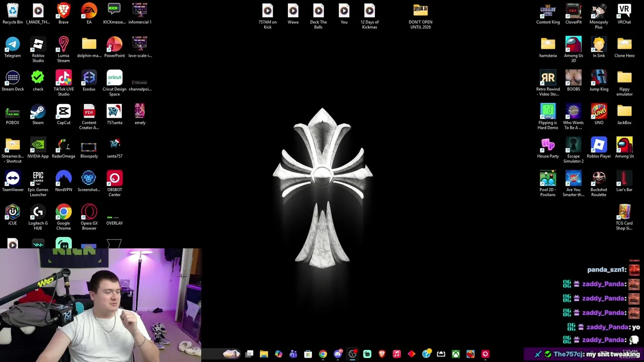Open Retro Rewind Video Store shortcut
The image size is (644, 362).
[x=548, y=83]
